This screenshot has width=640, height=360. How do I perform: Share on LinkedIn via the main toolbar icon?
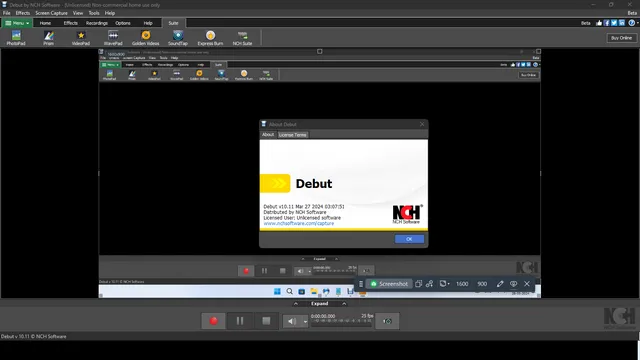(622, 23)
